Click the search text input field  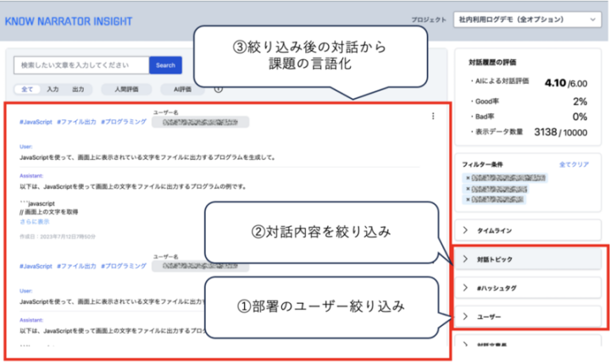[x=82, y=65]
